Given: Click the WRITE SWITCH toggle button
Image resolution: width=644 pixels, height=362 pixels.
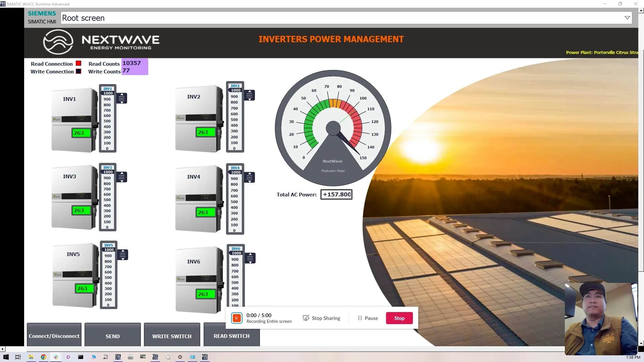Looking at the screenshot, I should tap(172, 336).
